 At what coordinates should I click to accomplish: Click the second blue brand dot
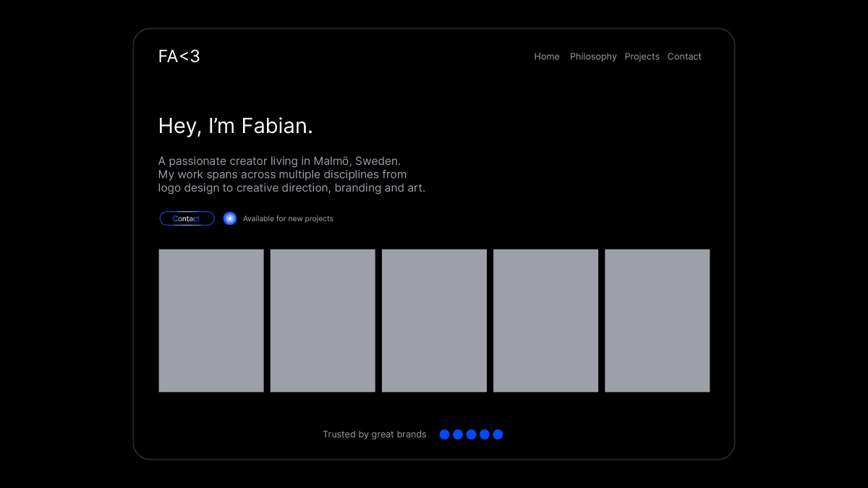click(x=458, y=435)
